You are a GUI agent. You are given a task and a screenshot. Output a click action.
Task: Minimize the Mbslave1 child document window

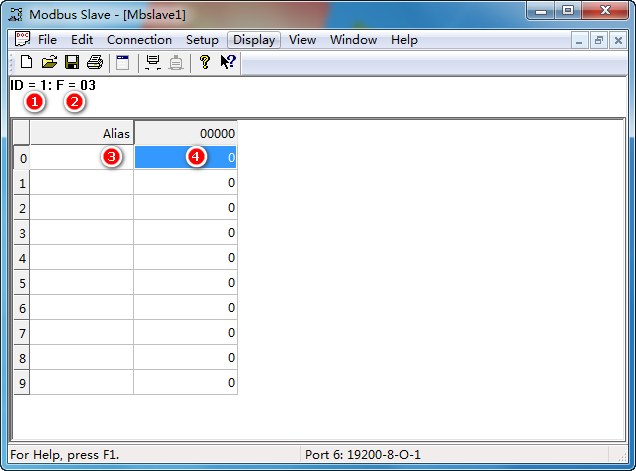579,41
